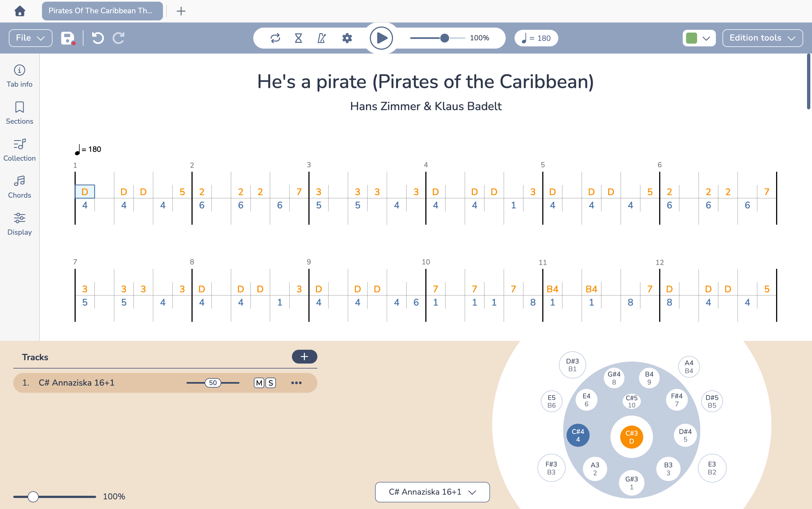Click measure number 12 label

660,262
